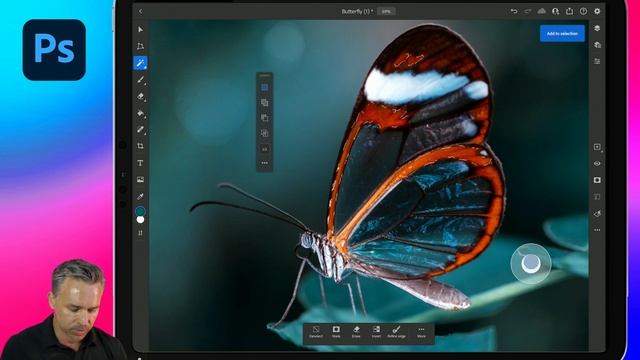Redo the last action

click(x=528, y=11)
